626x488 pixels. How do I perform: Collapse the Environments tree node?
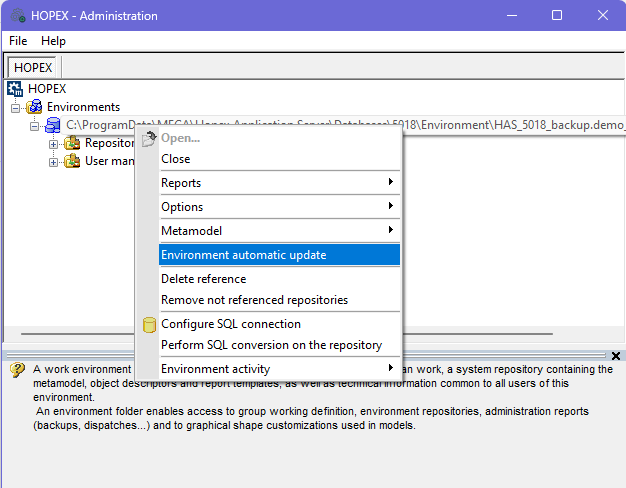[16, 107]
